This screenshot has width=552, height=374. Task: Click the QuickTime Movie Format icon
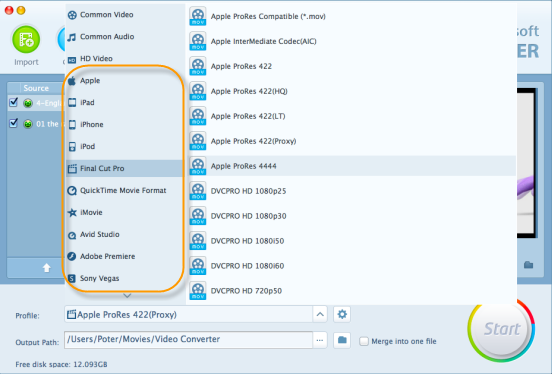click(72, 191)
